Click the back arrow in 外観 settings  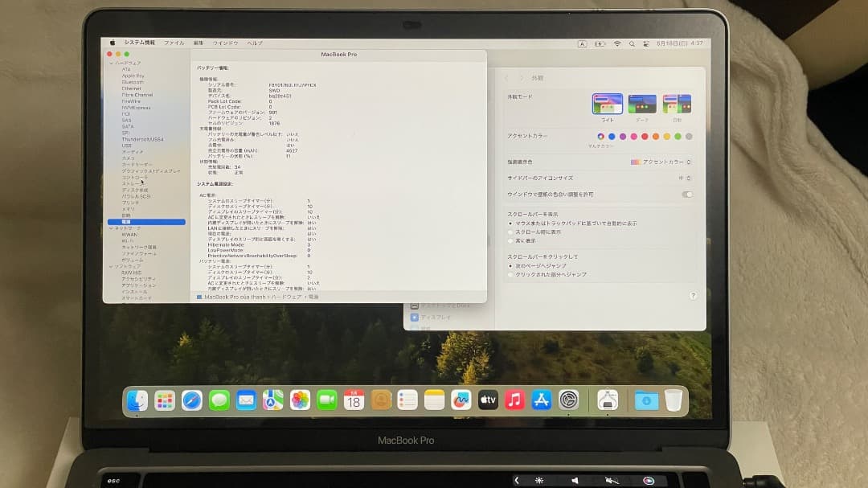pos(506,78)
